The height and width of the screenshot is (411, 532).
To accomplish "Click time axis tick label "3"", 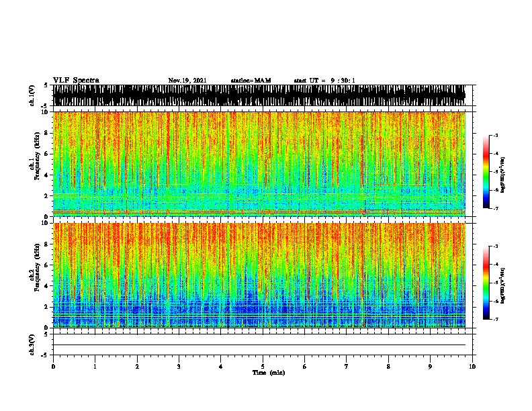I will pyautogui.click(x=179, y=366).
